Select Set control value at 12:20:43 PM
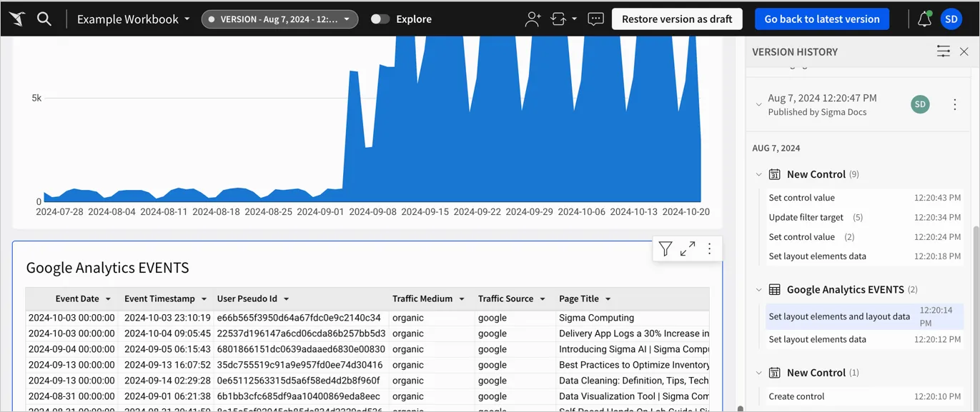The image size is (980, 412). tap(864, 198)
